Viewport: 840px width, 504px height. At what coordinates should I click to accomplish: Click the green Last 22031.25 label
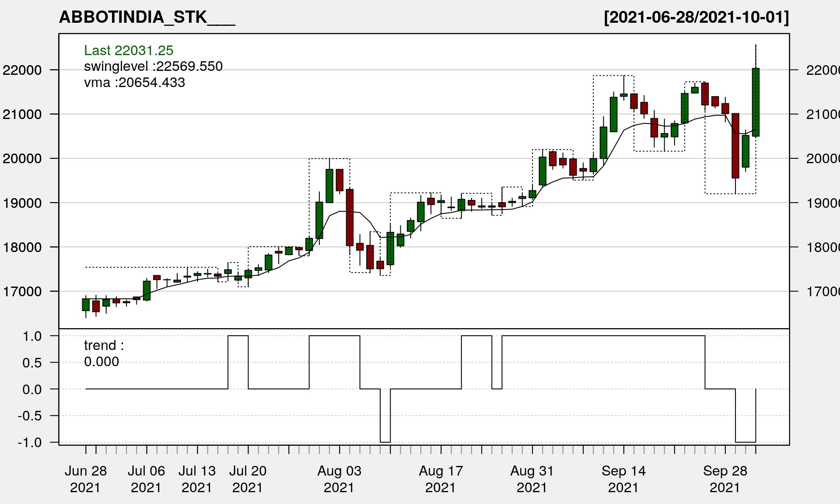(129, 51)
